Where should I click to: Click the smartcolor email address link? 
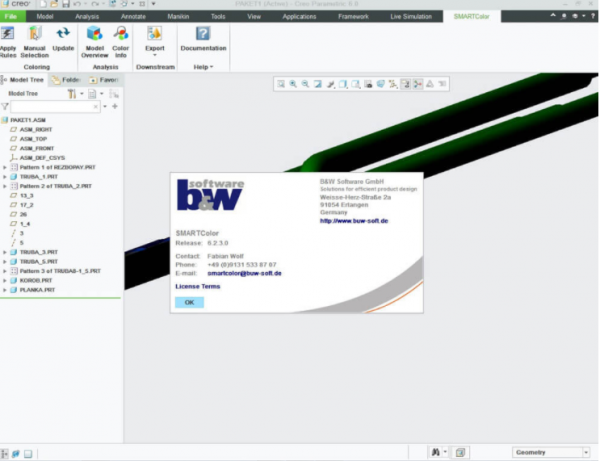point(245,273)
